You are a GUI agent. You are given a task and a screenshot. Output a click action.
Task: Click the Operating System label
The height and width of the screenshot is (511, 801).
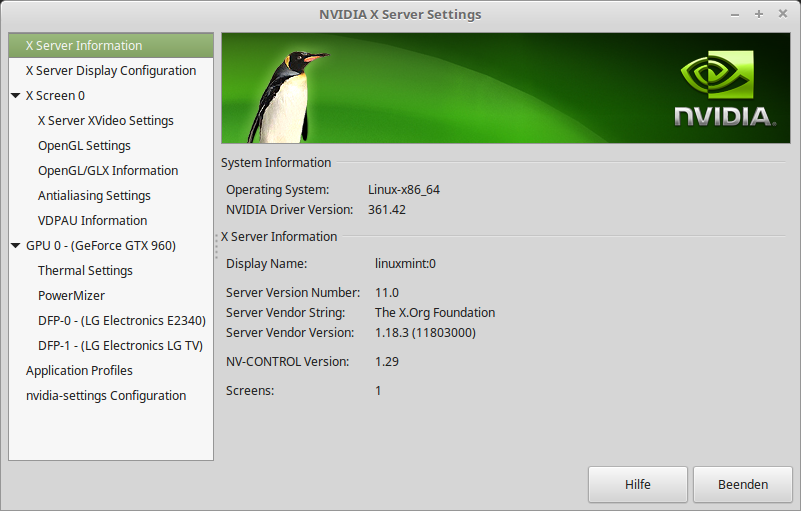pyautogui.click(x=277, y=190)
